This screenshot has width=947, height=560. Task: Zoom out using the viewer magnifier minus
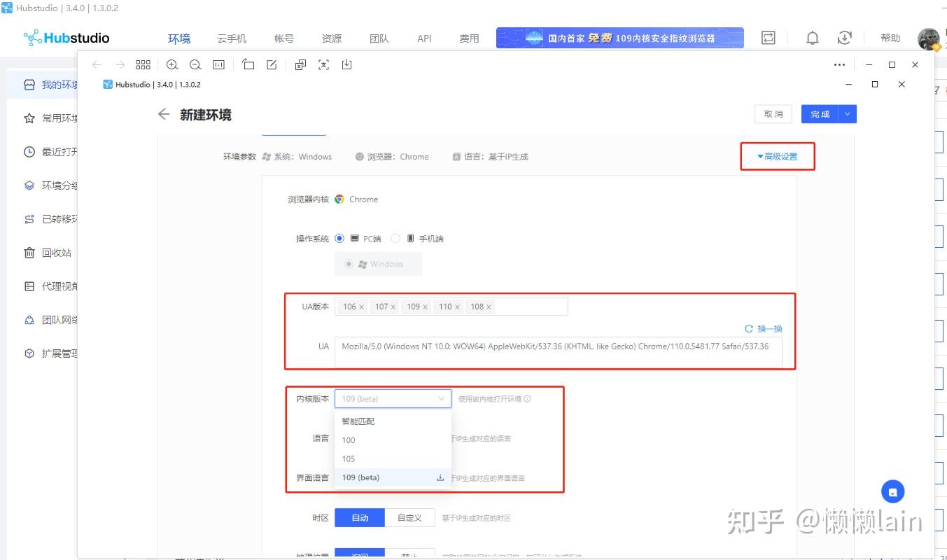pos(195,64)
